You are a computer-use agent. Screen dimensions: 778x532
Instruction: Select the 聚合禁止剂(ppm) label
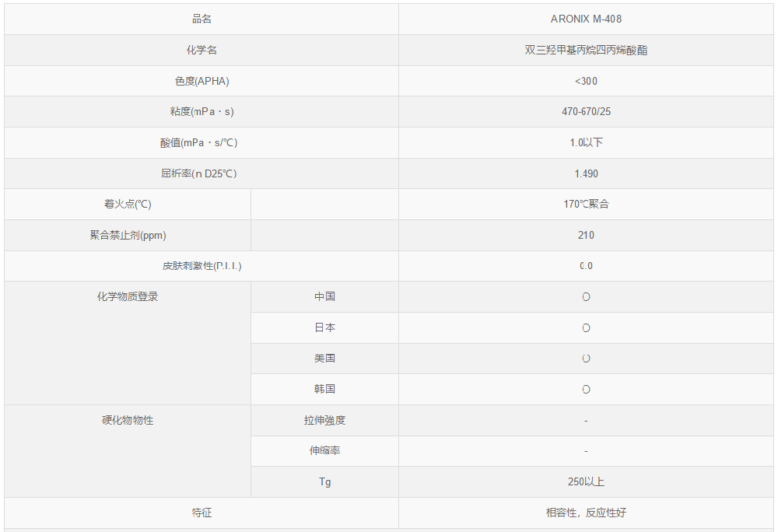click(128, 235)
